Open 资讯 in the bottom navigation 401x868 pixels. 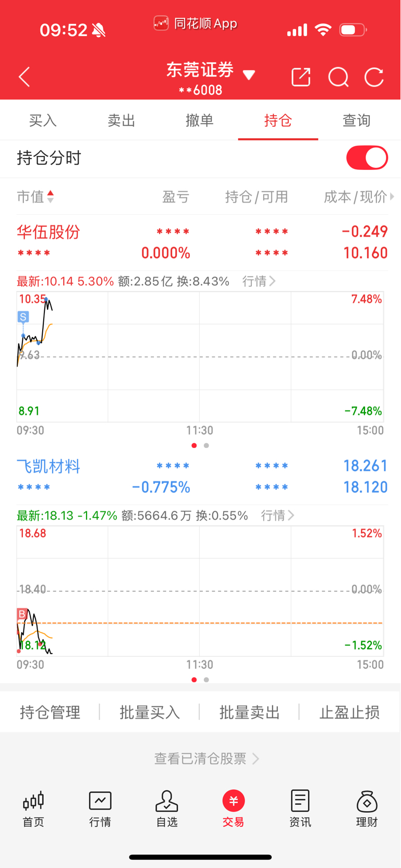[x=300, y=809]
